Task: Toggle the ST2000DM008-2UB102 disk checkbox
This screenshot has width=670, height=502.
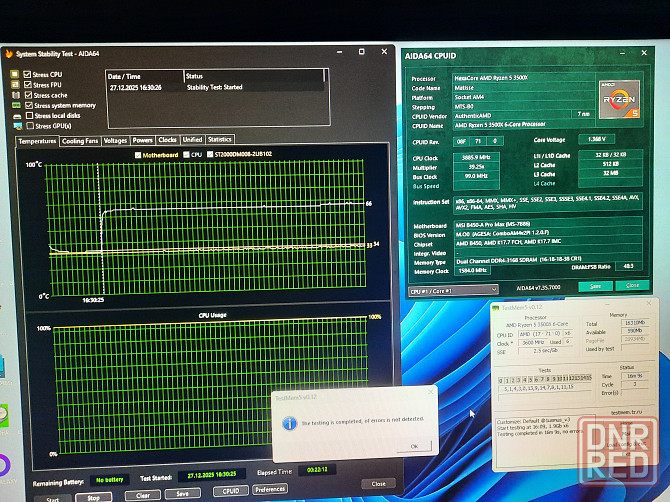Action: tap(210, 154)
